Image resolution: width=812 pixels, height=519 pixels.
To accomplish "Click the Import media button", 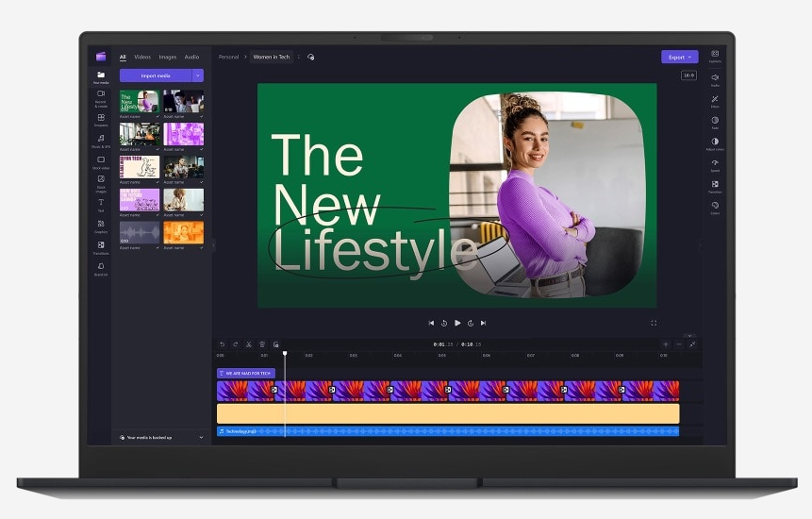I will pos(156,75).
